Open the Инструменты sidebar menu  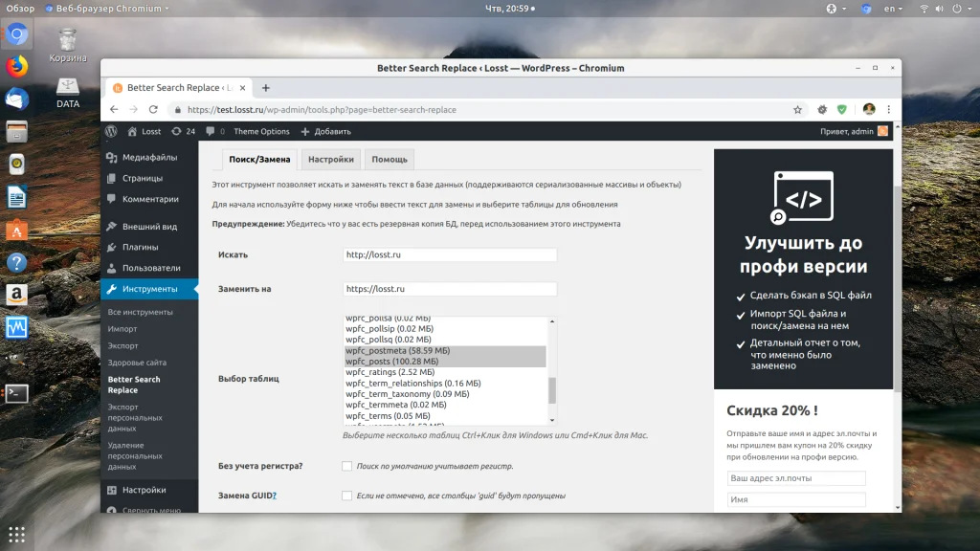click(x=149, y=289)
